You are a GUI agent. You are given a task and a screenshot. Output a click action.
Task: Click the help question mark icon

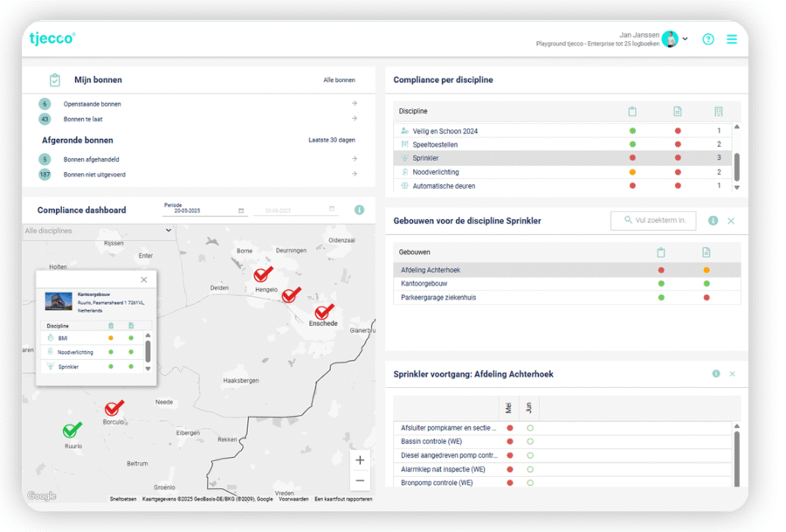point(707,39)
